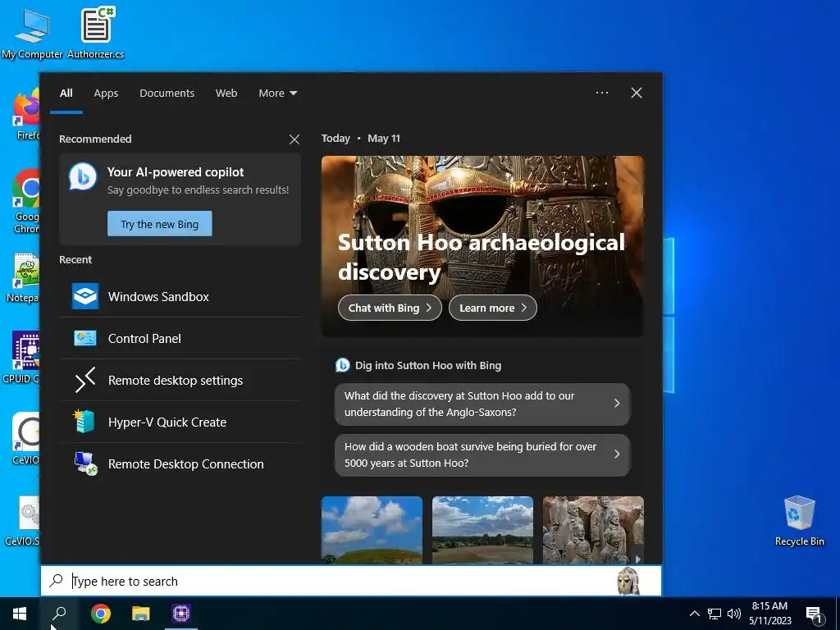
Task: Open the Anglo-Saxons understanding question
Action: pyautogui.click(x=482, y=404)
